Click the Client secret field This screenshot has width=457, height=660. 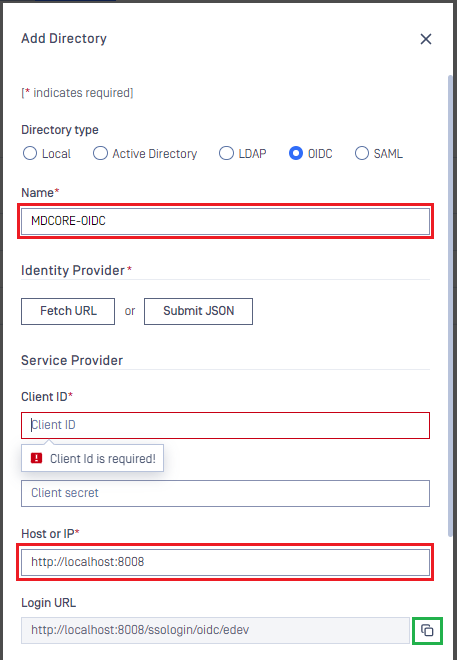tap(226, 493)
